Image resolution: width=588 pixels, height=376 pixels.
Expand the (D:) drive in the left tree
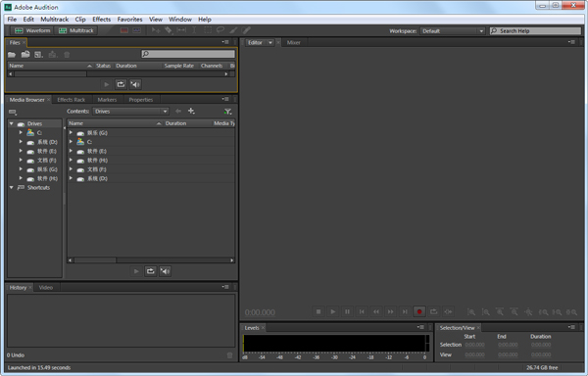coord(21,142)
